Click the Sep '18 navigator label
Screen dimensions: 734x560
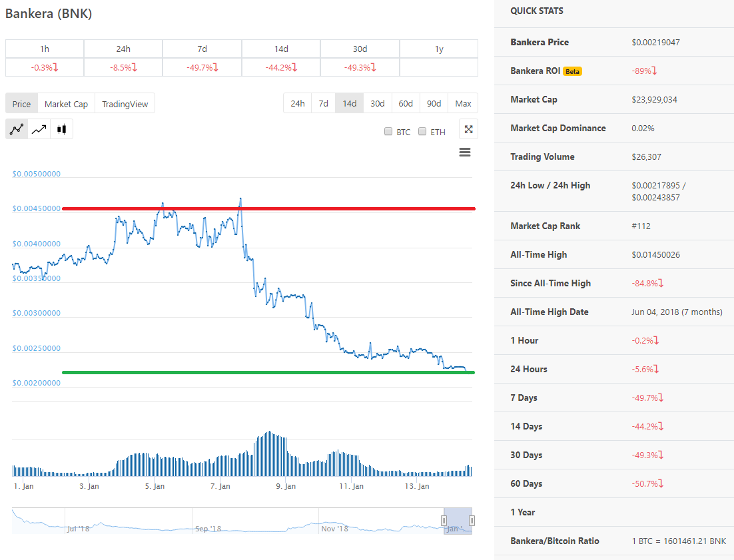click(x=208, y=529)
